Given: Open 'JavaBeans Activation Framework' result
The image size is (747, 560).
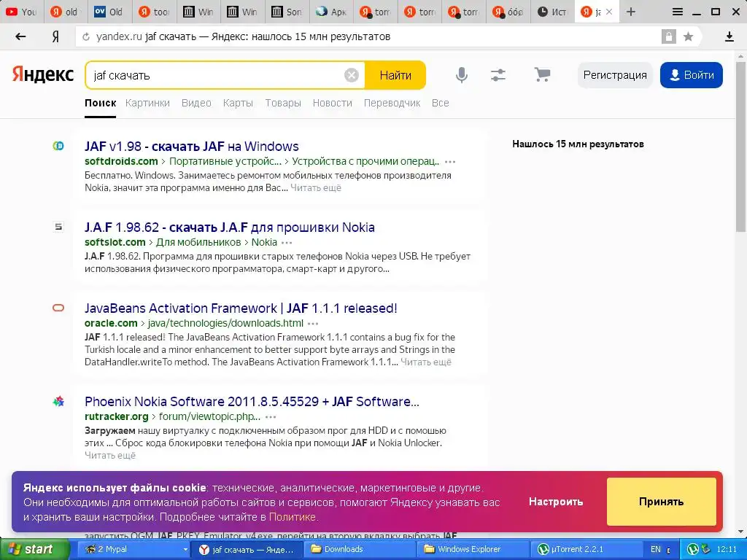Looking at the screenshot, I should pyautogui.click(x=241, y=308).
